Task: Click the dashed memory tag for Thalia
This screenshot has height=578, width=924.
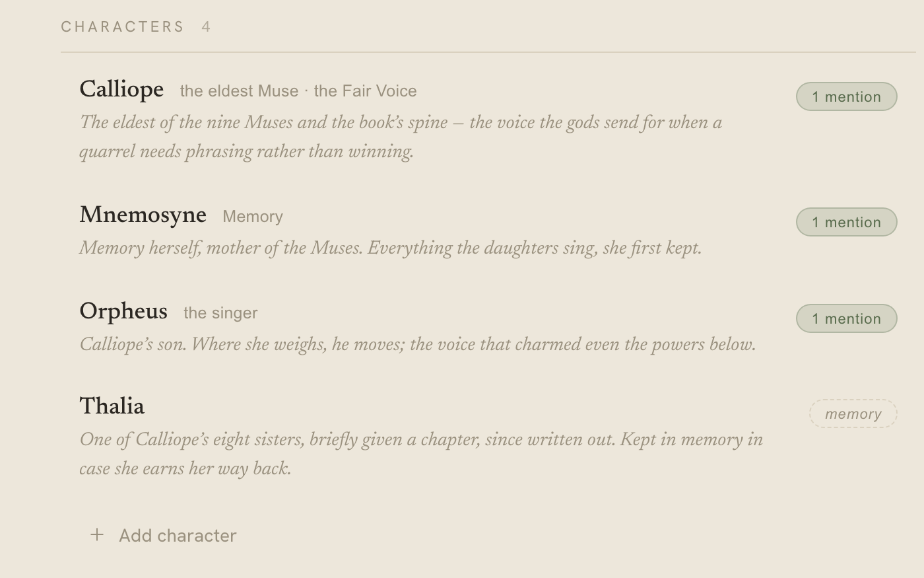Action: click(x=853, y=414)
